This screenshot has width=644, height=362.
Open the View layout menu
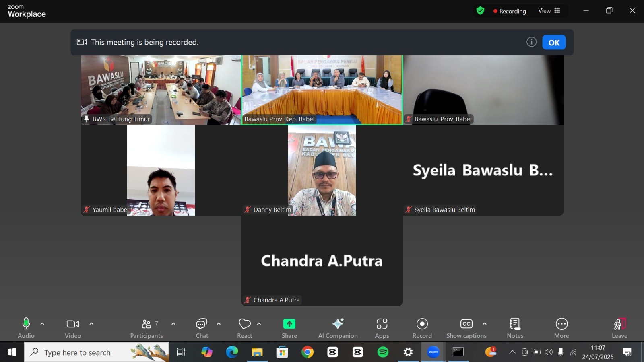tap(549, 11)
